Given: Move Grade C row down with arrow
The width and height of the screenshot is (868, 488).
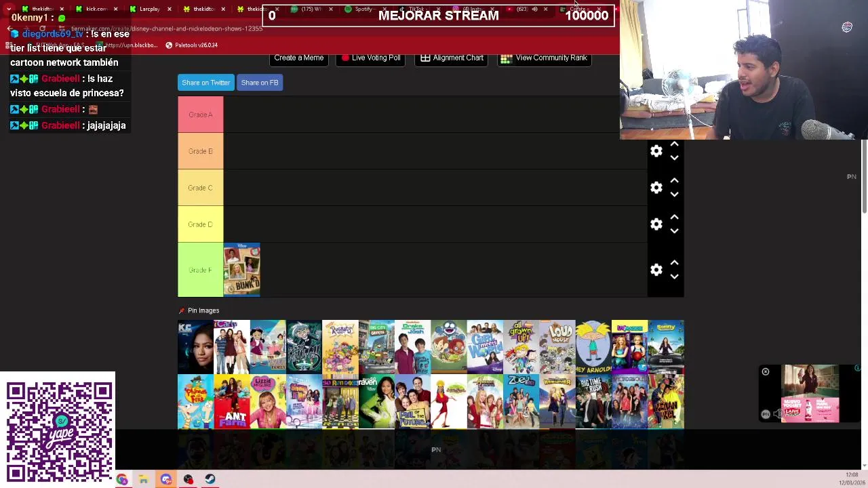Looking at the screenshot, I should [x=674, y=195].
